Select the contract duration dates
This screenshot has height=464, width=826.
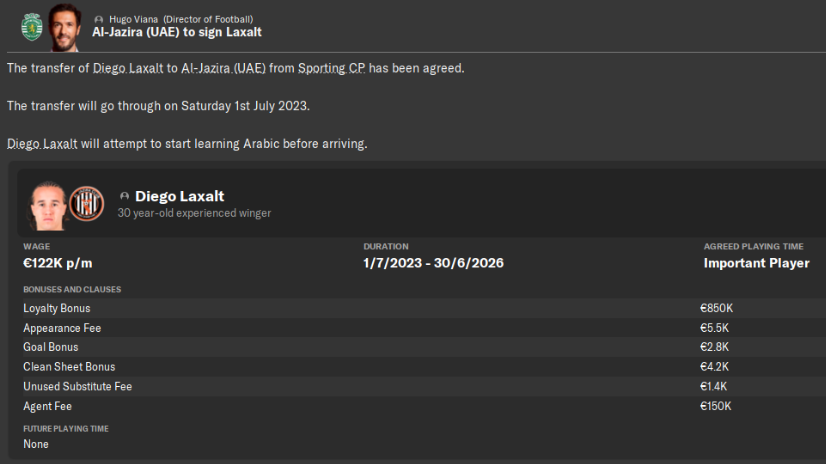[x=433, y=263]
